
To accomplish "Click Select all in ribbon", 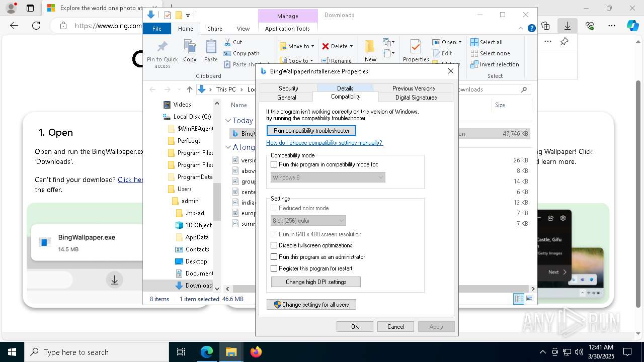I will 487,42.
